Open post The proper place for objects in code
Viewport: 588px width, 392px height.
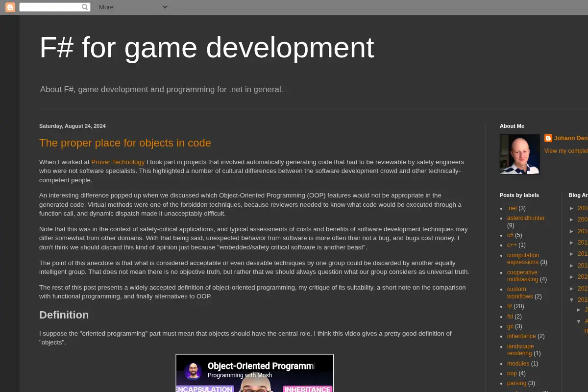(x=125, y=143)
